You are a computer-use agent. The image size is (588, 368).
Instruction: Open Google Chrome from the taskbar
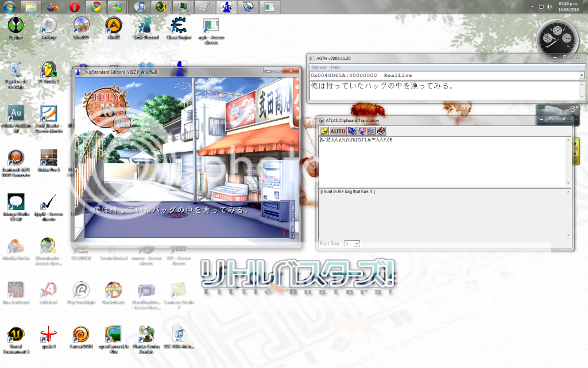(96, 7)
